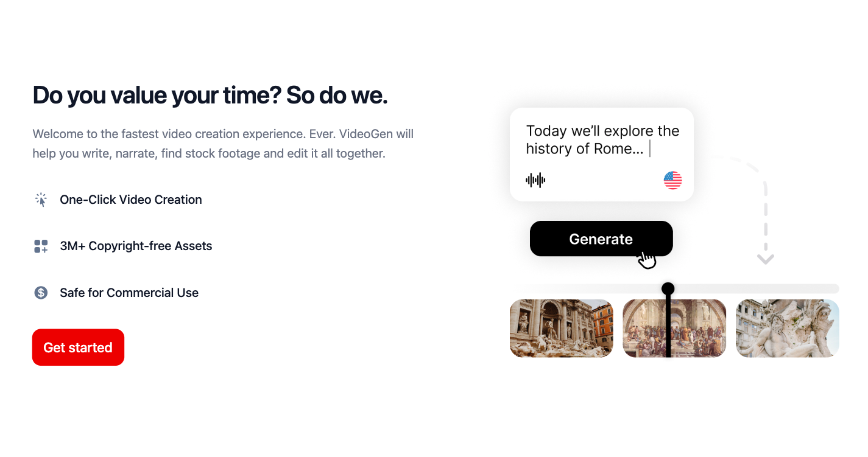Select the Trevi Fountain clip thumbnail

click(x=561, y=328)
